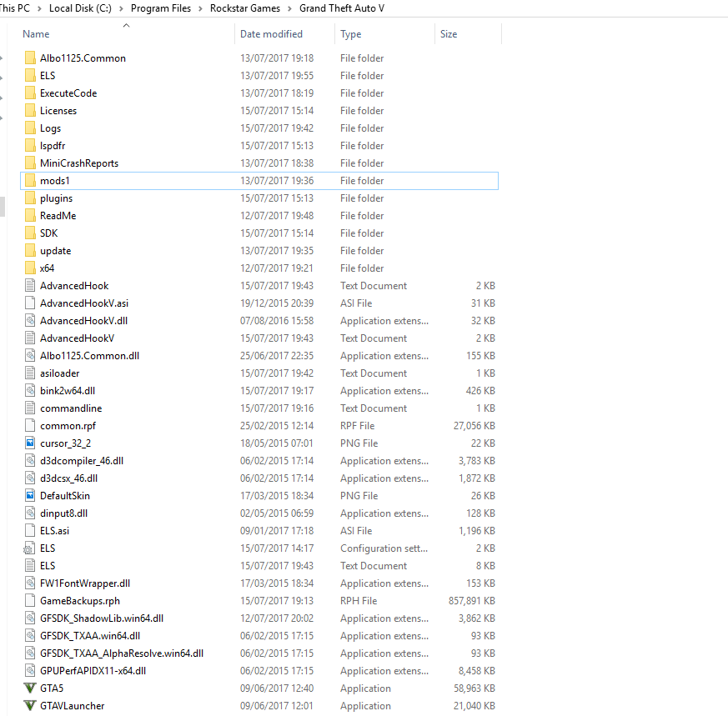Click the Configuration sett... type cell

coord(384,548)
